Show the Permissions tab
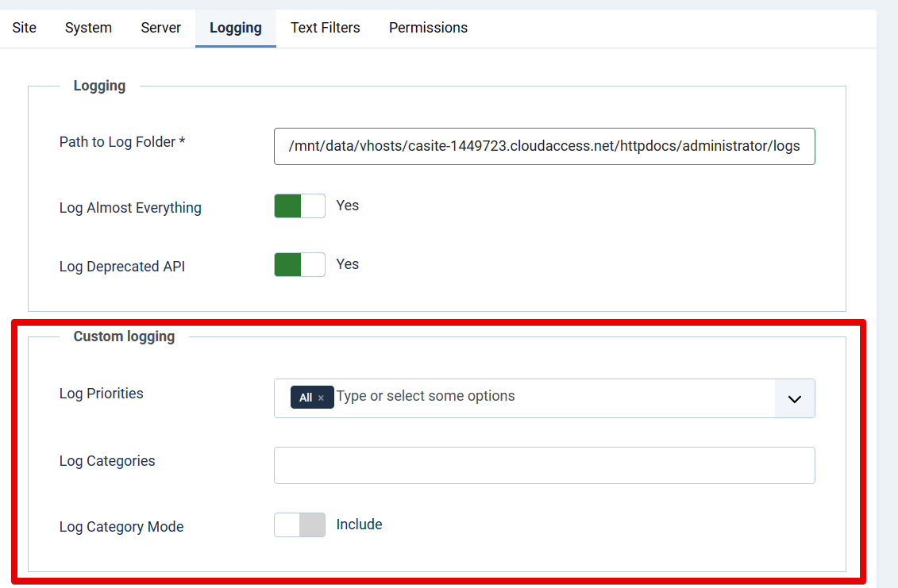This screenshot has width=898, height=588. [x=428, y=28]
